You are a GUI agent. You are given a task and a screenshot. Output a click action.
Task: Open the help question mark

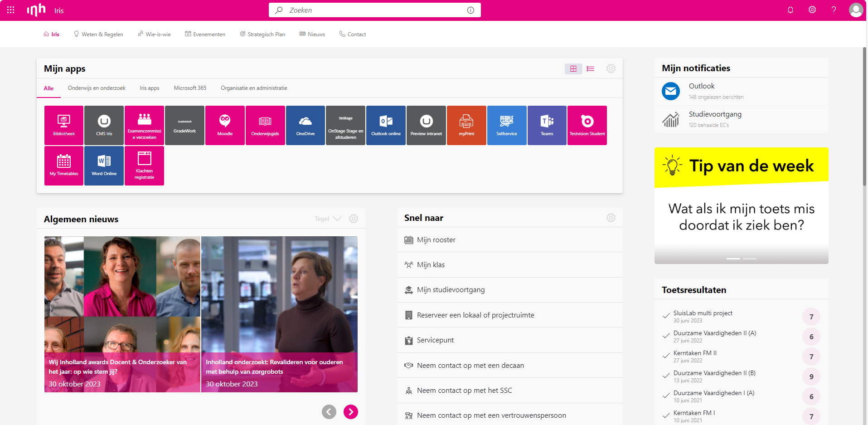pos(834,10)
